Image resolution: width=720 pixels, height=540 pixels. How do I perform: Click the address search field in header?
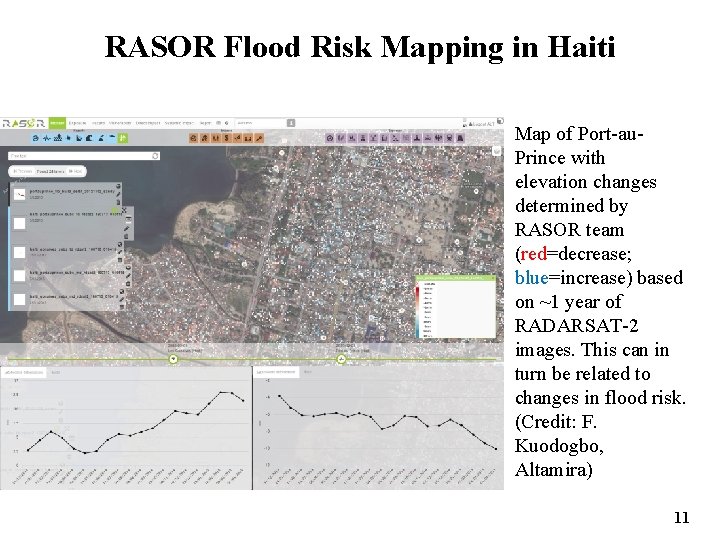(261, 123)
